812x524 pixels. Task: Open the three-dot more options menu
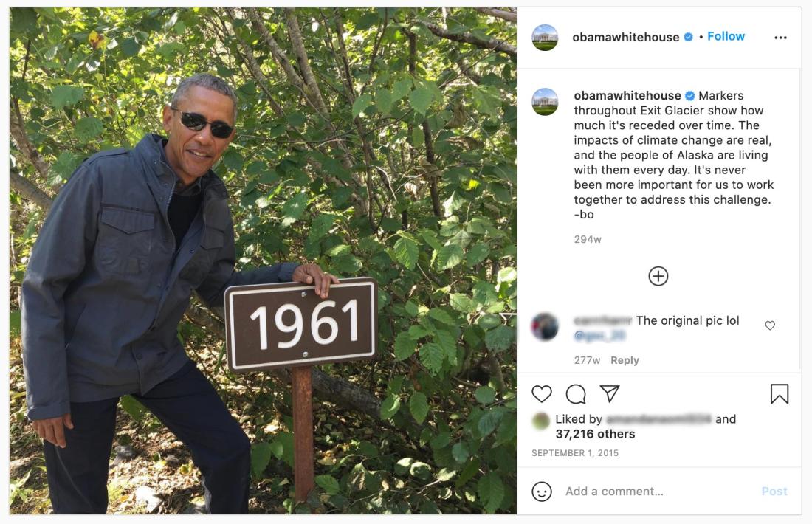(780, 38)
